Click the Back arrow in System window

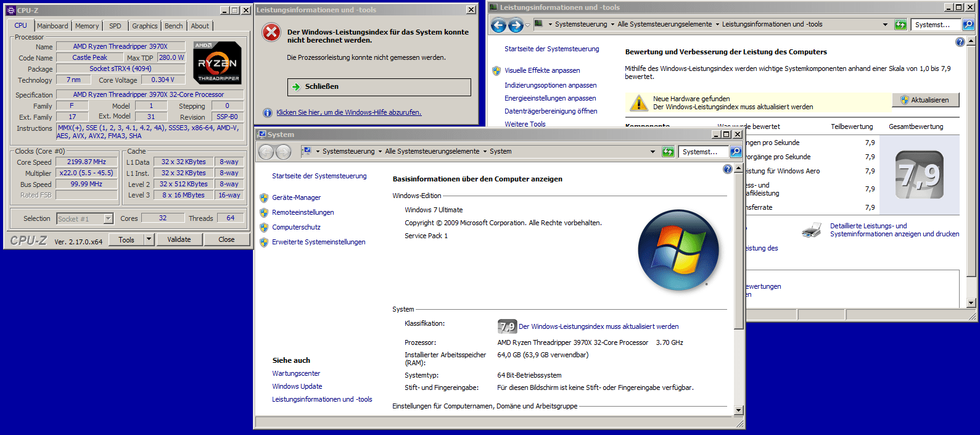[x=266, y=152]
